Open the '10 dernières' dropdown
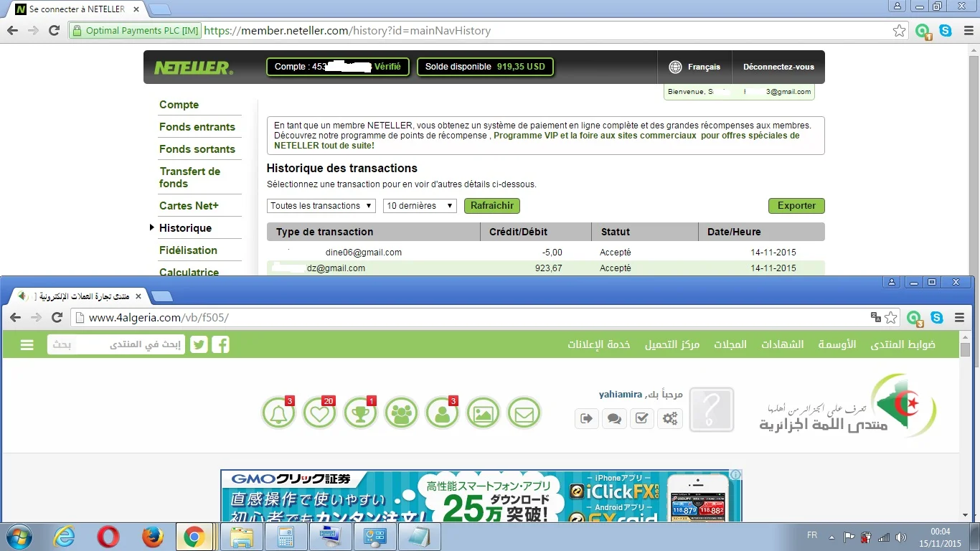 (x=420, y=206)
